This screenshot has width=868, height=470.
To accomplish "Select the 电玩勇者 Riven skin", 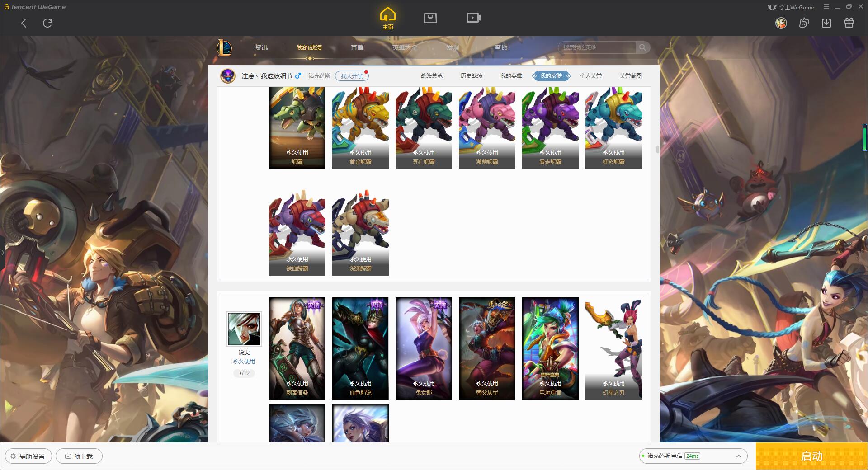I will point(550,348).
